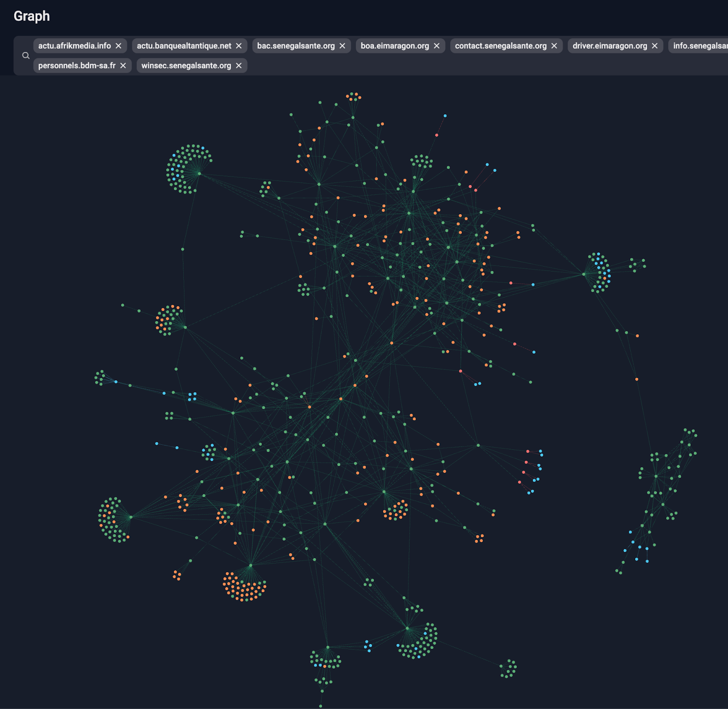This screenshot has width=728, height=709.
Task: Remove the actu.afrikmedia.info filter chip
Action: pyautogui.click(x=118, y=45)
